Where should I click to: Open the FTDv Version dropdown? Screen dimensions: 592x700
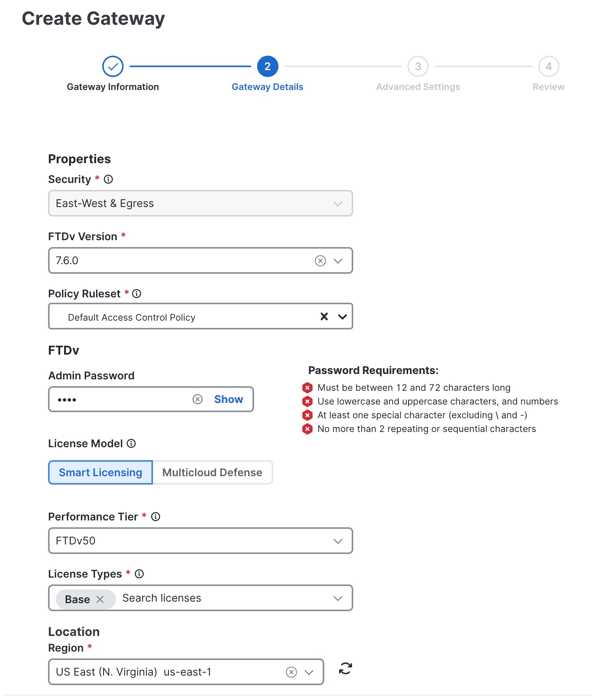click(337, 261)
